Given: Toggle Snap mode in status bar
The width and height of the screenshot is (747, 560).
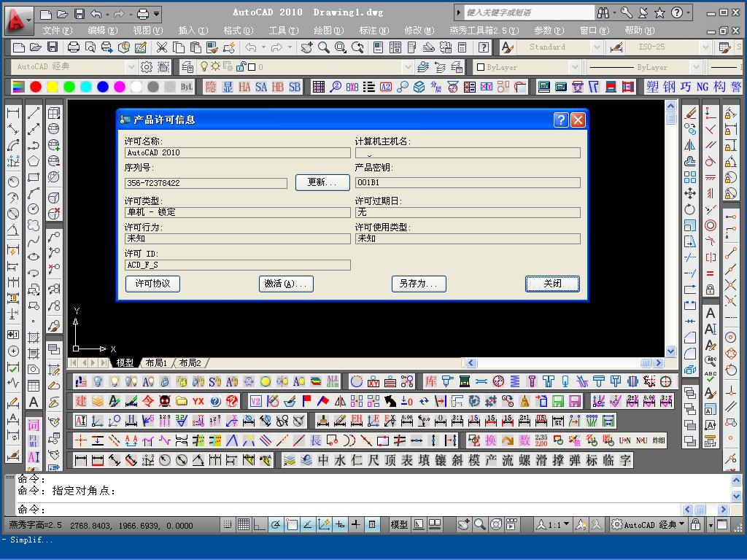Looking at the screenshot, I should pos(228,525).
